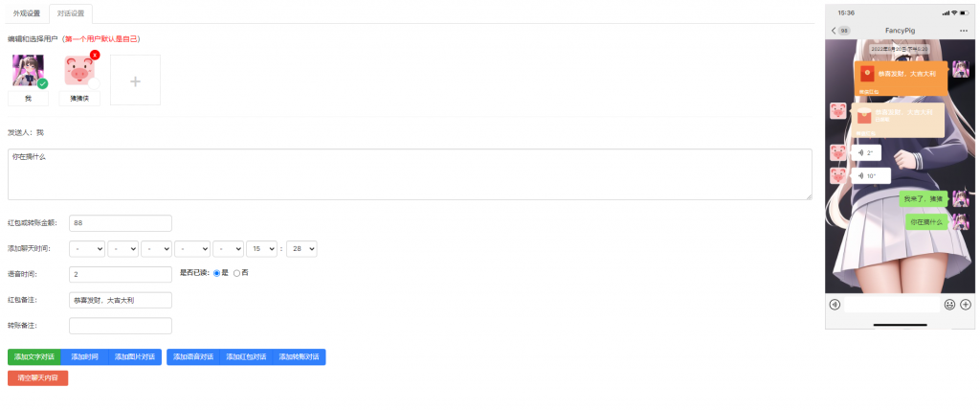
Task: Tap the back arrow in phone preview
Action: click(835, 31)
